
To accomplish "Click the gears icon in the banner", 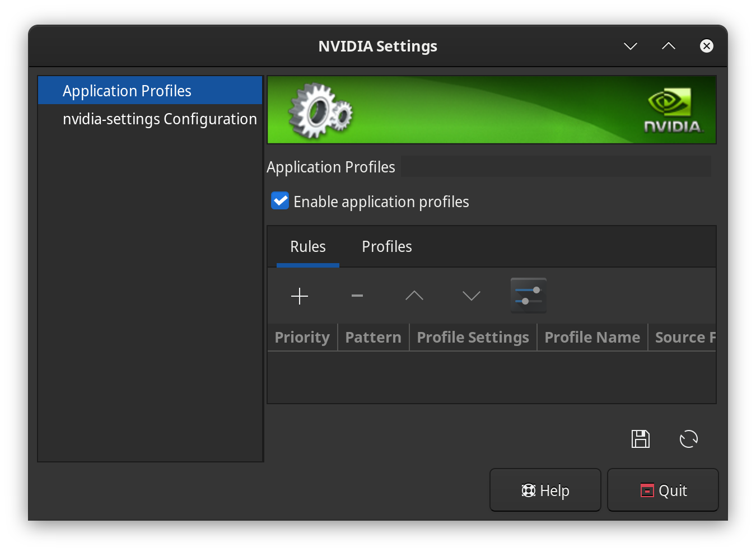I will pos(320,110).
